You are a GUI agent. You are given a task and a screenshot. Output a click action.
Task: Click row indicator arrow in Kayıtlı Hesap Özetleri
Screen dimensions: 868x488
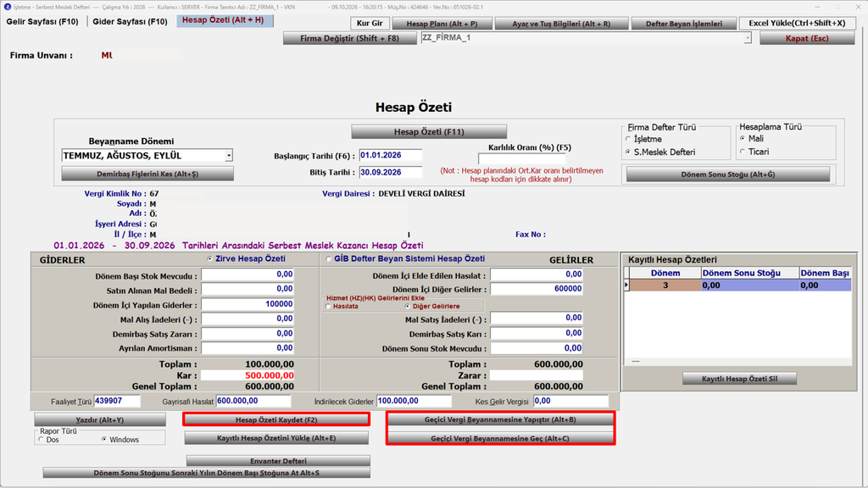(x=626, y=286)
